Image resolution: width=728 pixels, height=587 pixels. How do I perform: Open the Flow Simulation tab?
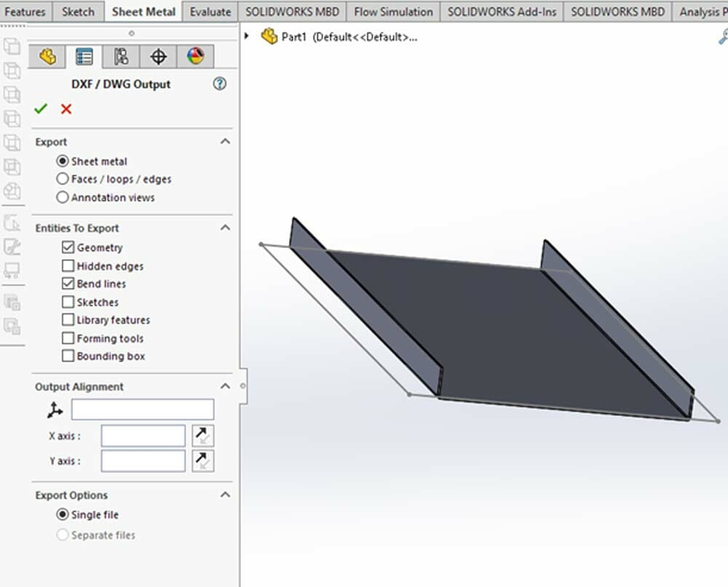392,12
